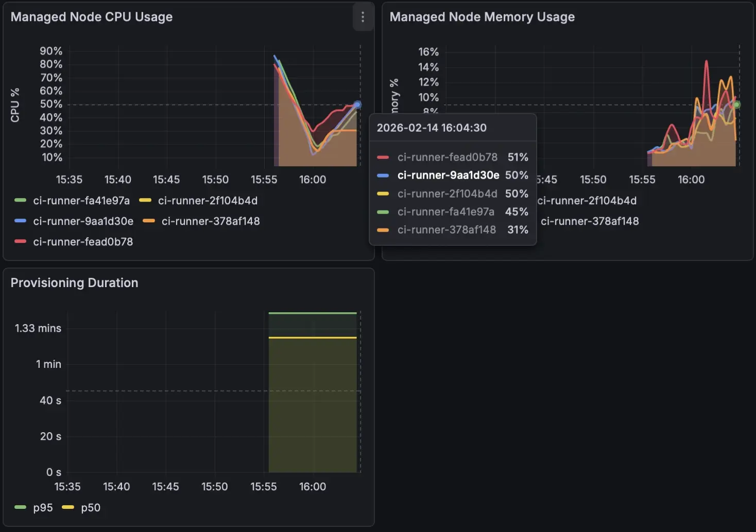This screenshot has width=756, height=532.
Task: Click the yellow p50 line in Provisioning chart
Action: coord(313,338)
